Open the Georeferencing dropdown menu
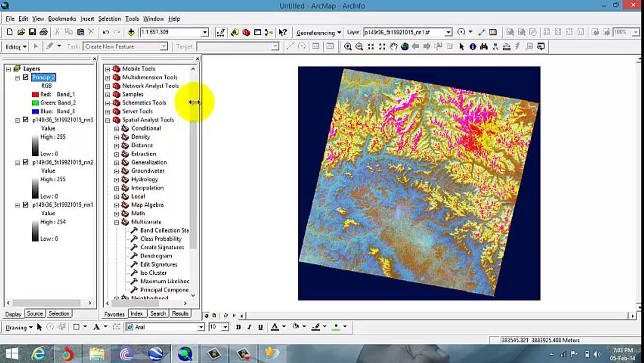644x363 pixels. [319, 33]
